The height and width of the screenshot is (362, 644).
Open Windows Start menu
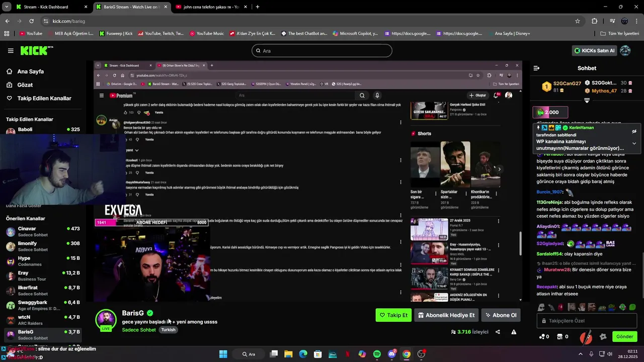point(223,354)
